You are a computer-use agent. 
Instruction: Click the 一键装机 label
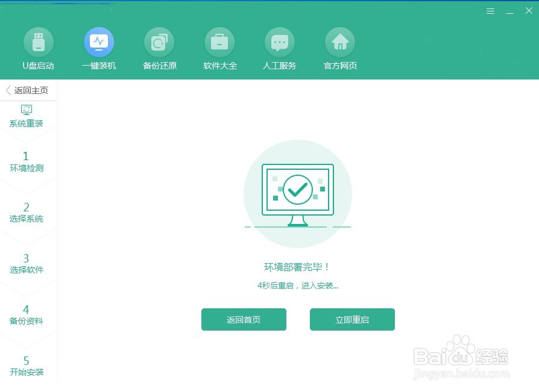99,66
